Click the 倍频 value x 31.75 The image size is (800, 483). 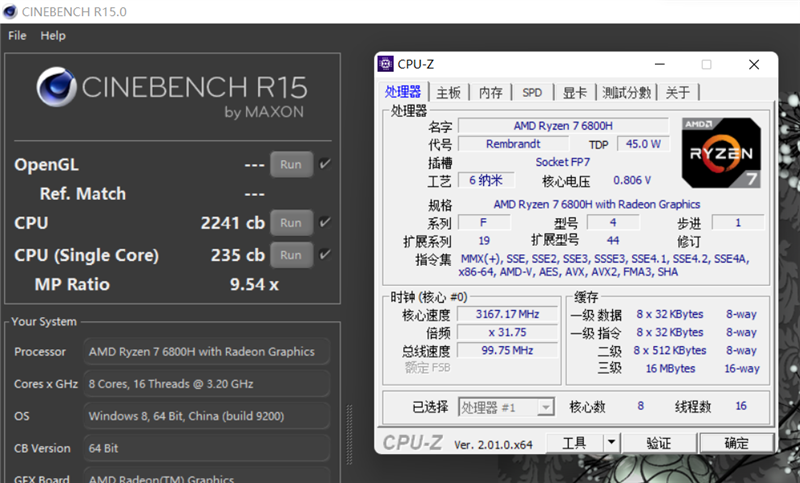(x=507, y=333)
